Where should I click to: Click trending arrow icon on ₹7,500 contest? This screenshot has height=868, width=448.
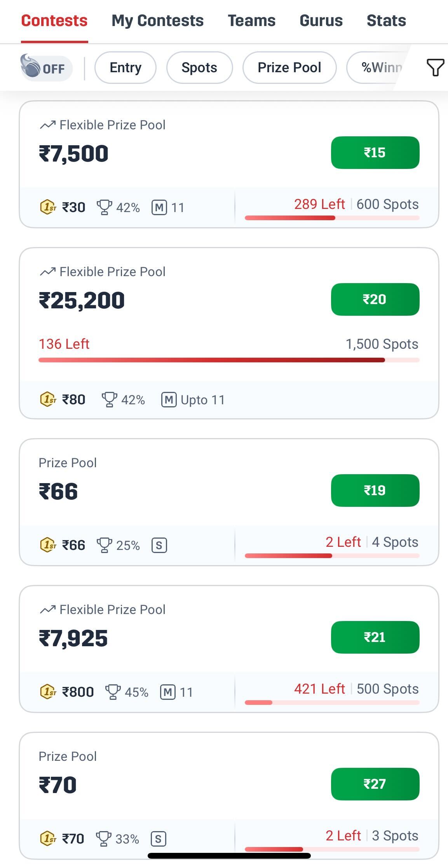point(47,125)
